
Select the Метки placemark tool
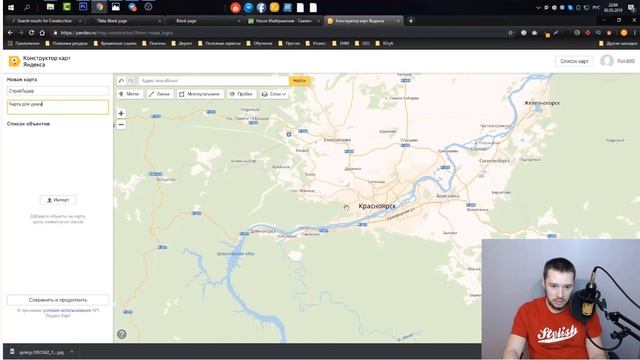(129, 94)
